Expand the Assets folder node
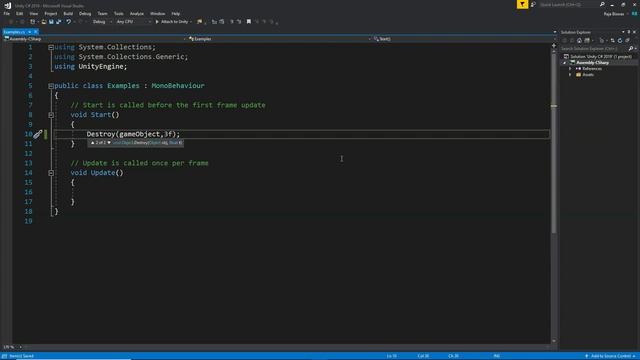Viewport: 640px width, 360px height. point(570,75)
